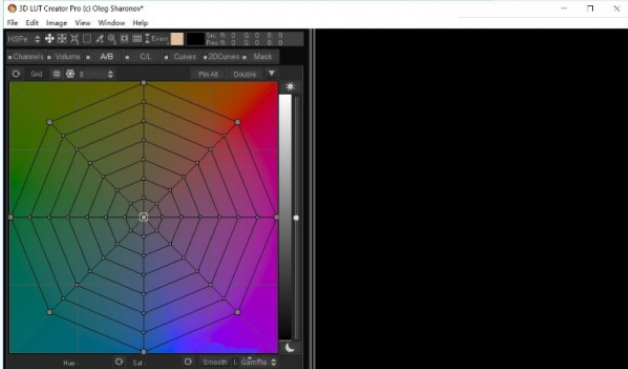
Task: Open the File menu
Action: click(12, 23)
